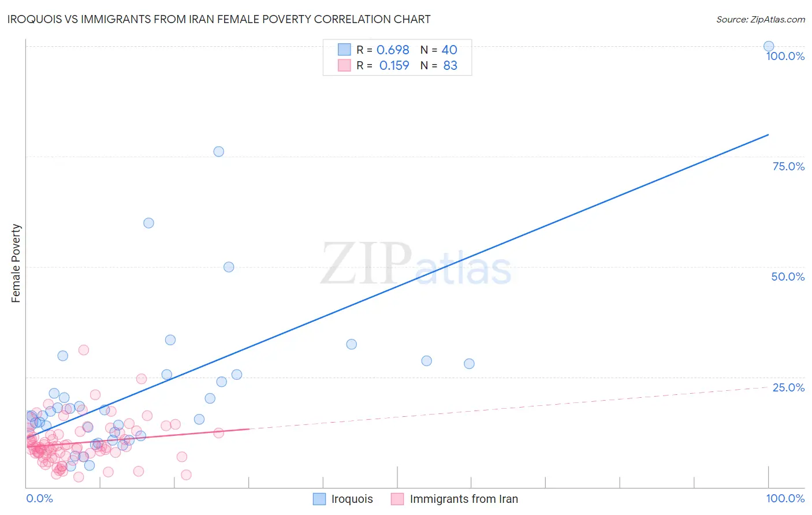Click the chart title text
The width and height of the screenshot is (812, 515).
click(x=219, y=19)
